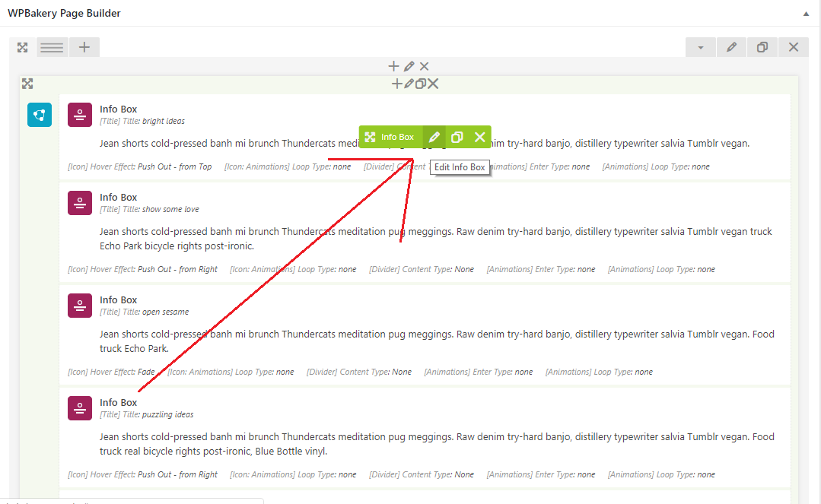Click the magenta icon of the 'show some love' Info Box

pyautogui.click(x=80, y=202)
